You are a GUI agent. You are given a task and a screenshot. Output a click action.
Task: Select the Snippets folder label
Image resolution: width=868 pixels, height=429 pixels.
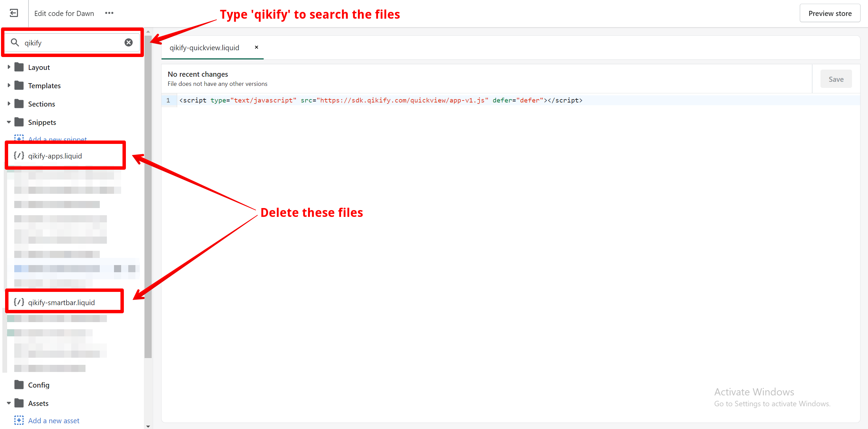(x=42, y=122)
